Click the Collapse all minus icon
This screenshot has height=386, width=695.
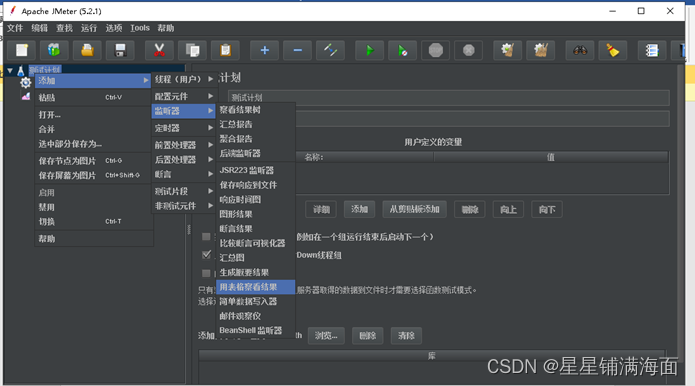click(297, 51)
